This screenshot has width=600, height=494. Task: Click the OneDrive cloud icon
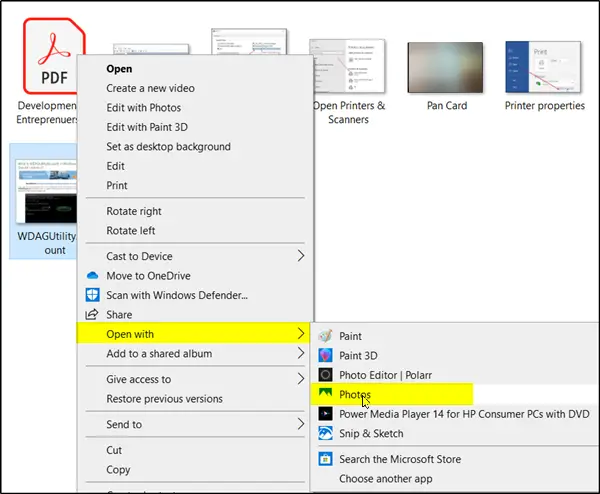[92, 276]
